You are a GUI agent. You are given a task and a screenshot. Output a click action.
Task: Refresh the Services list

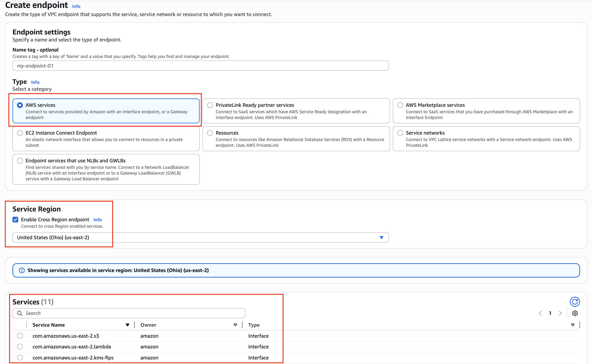(x=575, y=302)
